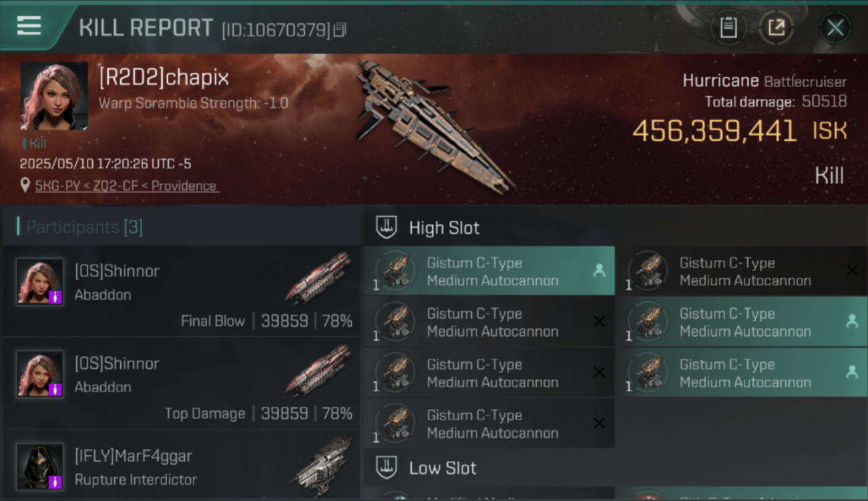Open MarF4ggar's Rupture Interdictor entry
Image resolution: width=868 pixels, height=501 pixels.
pos(181,467)
